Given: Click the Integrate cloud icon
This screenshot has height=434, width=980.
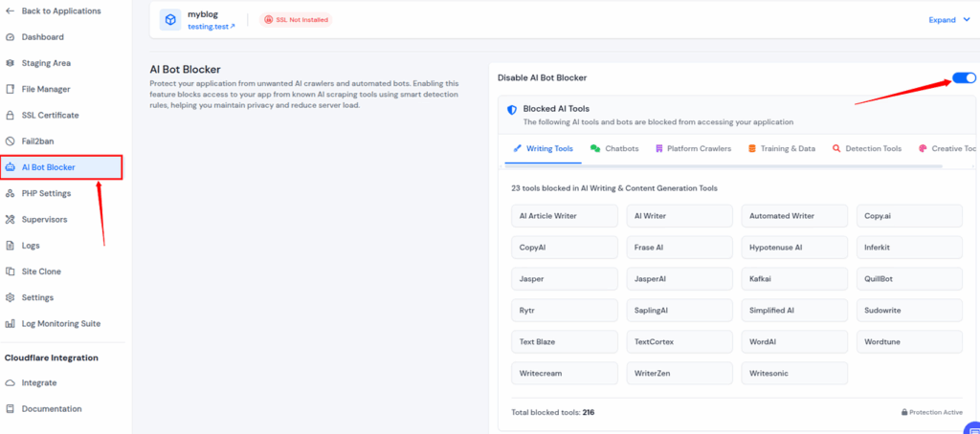Looking at the screenshot, I should 10,382.
